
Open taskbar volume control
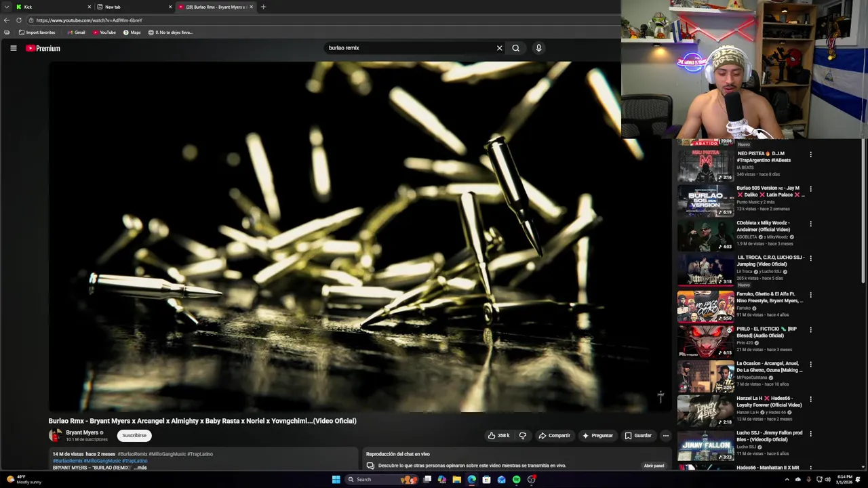pyautogui.click(x=828, y=480)
